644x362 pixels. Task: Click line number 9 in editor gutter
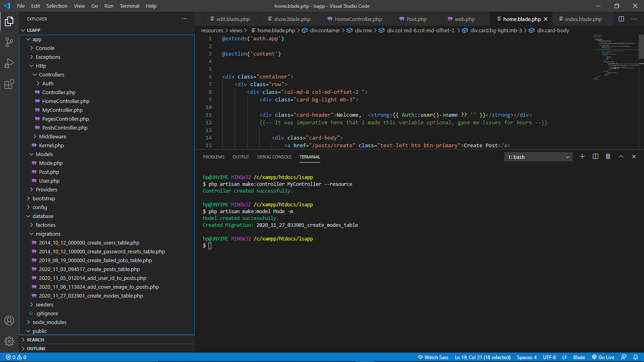pos(210,100)
